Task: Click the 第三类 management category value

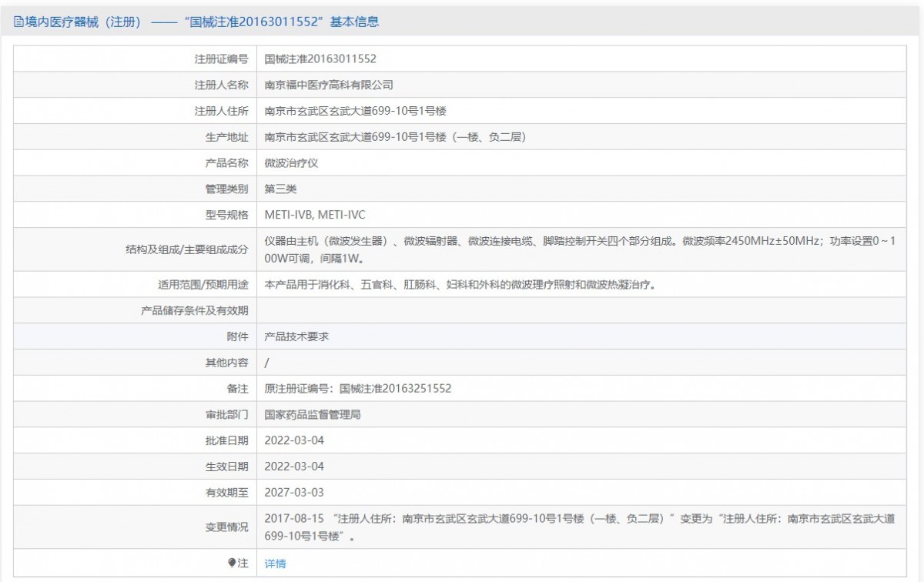Action: click(x=280, y=189)
